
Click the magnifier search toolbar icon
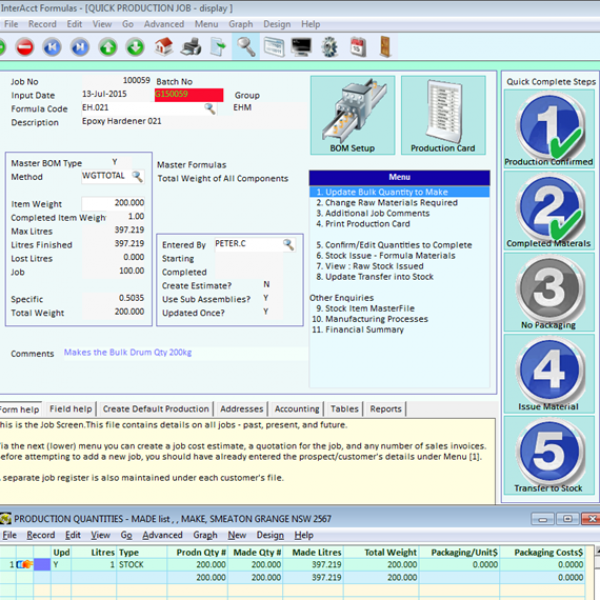point(246,47)
